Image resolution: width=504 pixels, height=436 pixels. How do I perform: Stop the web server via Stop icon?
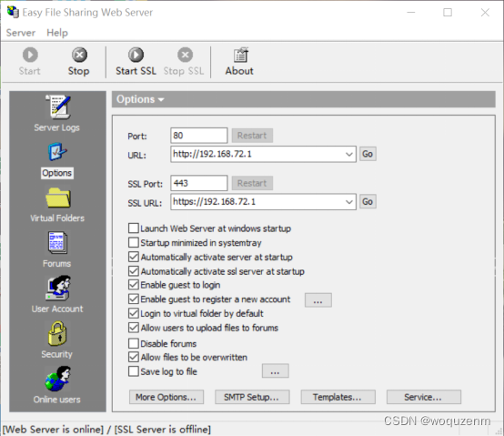click(79, 55)
